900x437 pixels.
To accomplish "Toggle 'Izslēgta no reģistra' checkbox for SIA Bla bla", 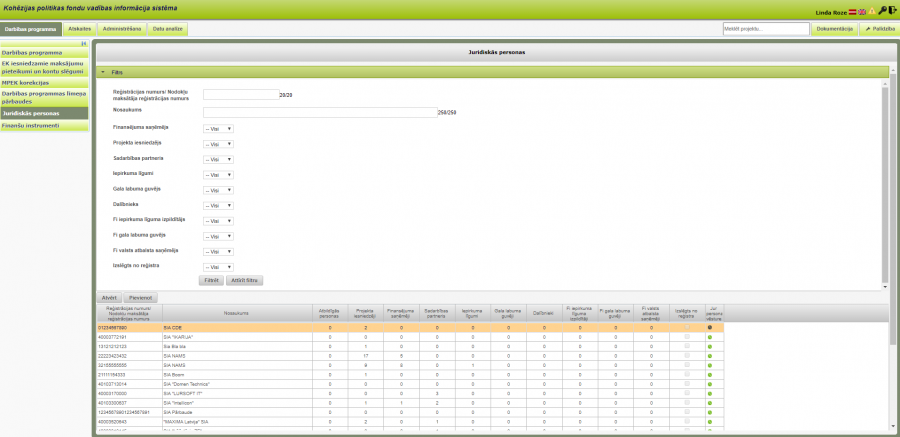I will pos(686,347).
